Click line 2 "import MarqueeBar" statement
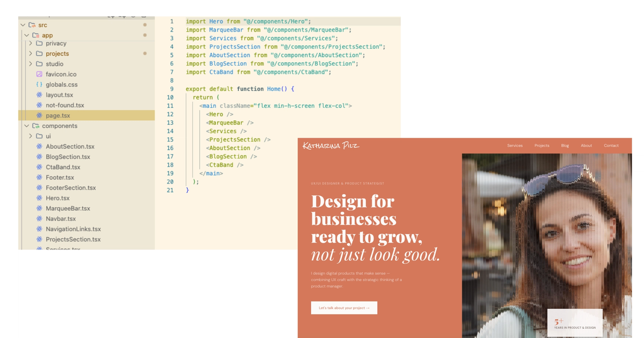Viewport: 644px width, 338px height. tap(268, 30)
